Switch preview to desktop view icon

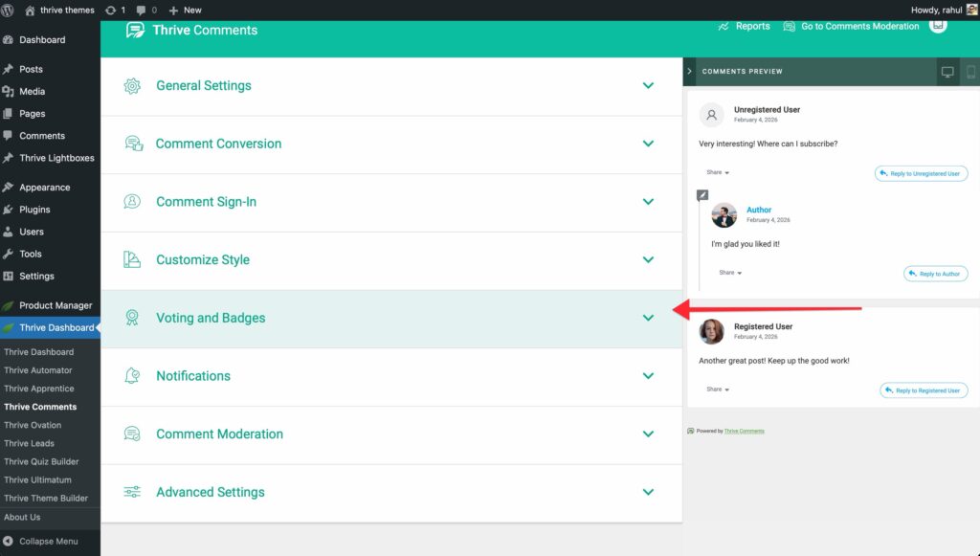pyautogui.click(x=947, y=72)
